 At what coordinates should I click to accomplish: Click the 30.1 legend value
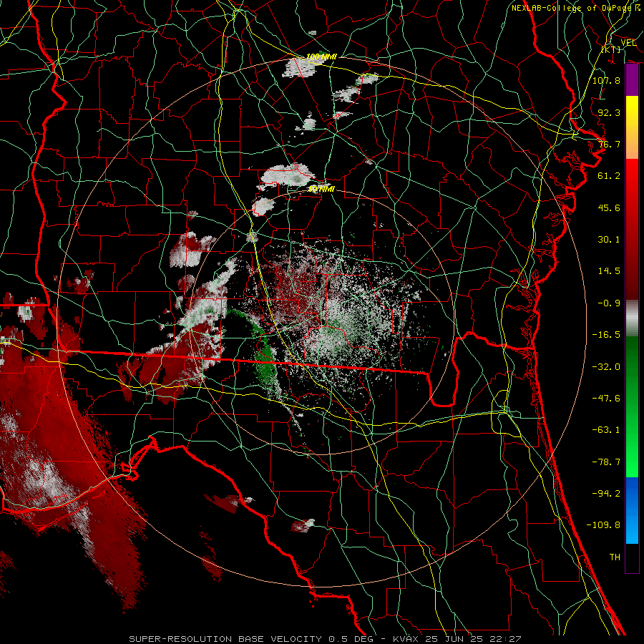click(609, 240)
